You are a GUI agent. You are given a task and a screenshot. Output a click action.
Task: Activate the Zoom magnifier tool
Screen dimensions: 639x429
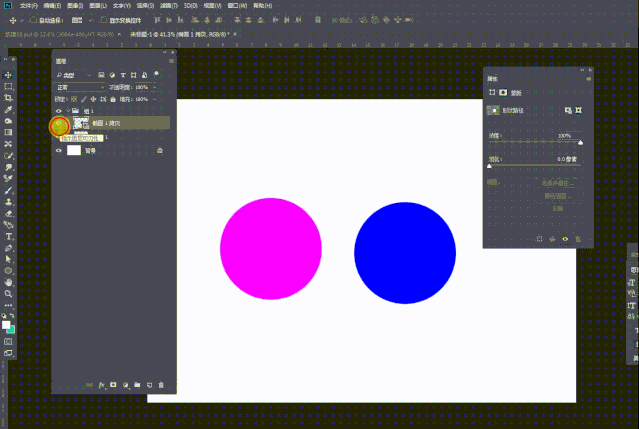(x=8, y=293)
